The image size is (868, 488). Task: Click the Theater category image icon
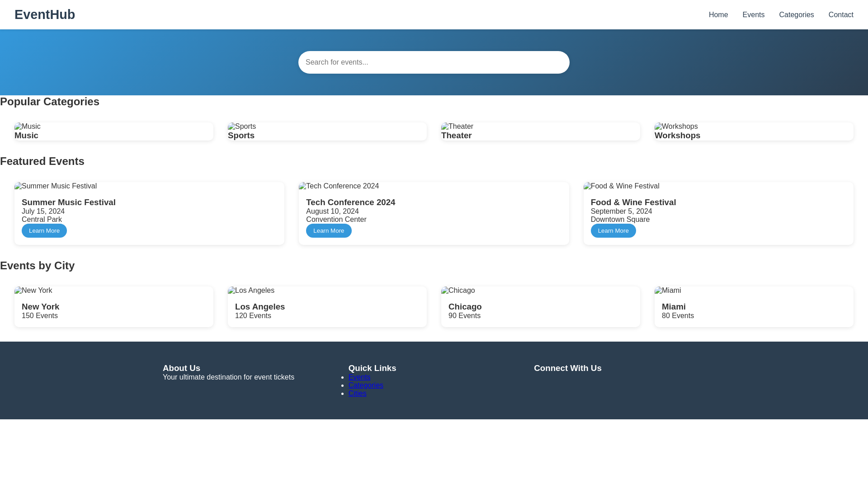coord(457,127)
